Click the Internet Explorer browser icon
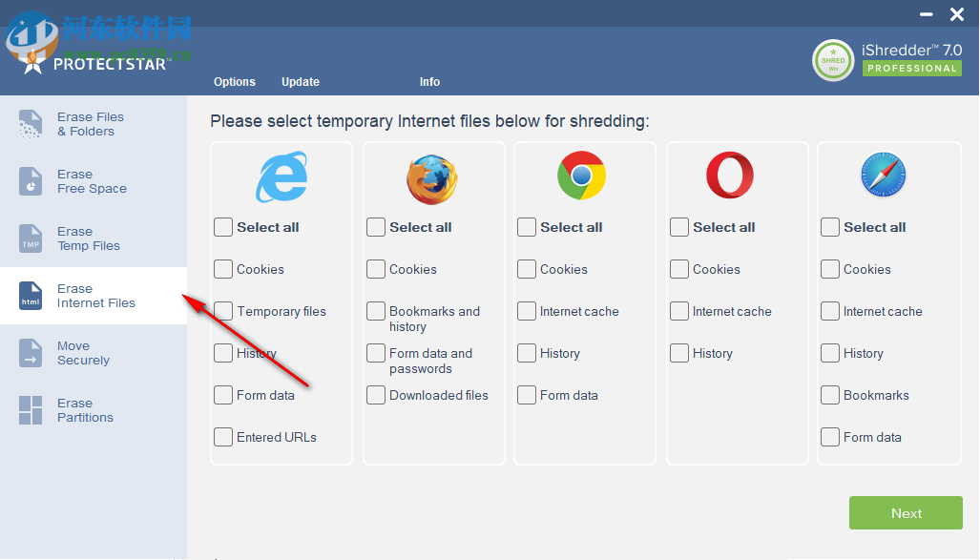The image size is (980, 560). (x=281, y=176)
